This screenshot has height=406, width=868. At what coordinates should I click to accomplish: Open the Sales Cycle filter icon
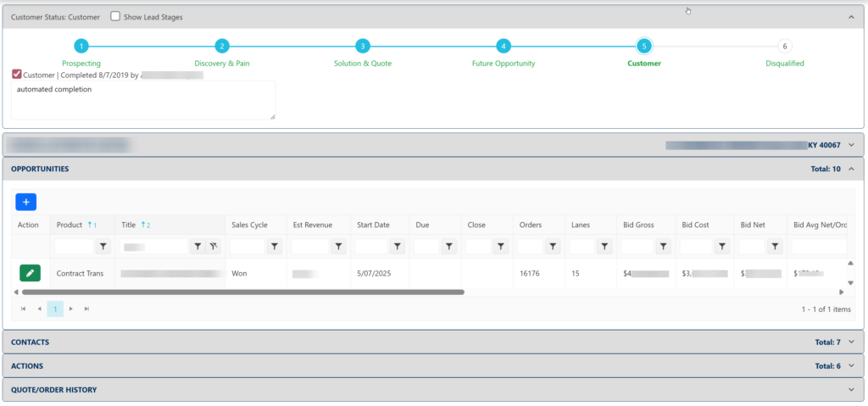[275, 247]
